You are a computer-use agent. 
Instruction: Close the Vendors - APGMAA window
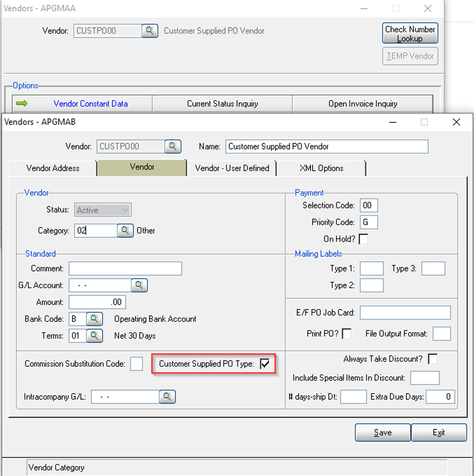pyautogui.click(x=428, y=9)
